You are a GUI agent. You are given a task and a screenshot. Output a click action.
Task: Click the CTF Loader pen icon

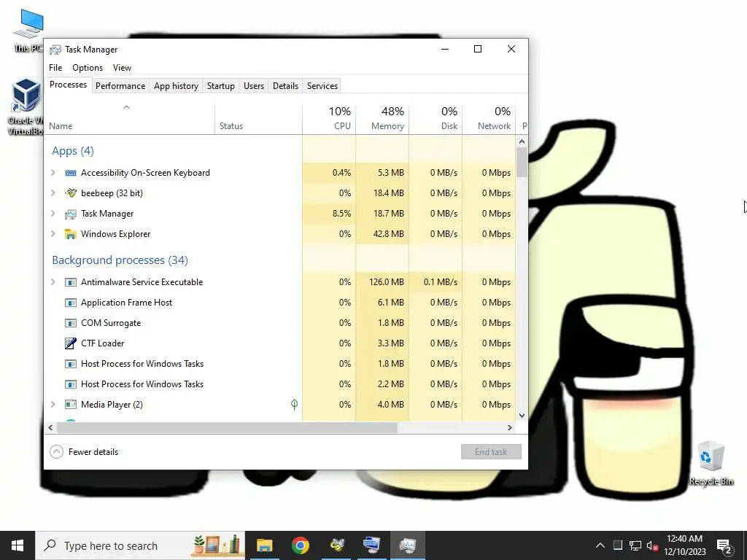click(x=71, y=343)
